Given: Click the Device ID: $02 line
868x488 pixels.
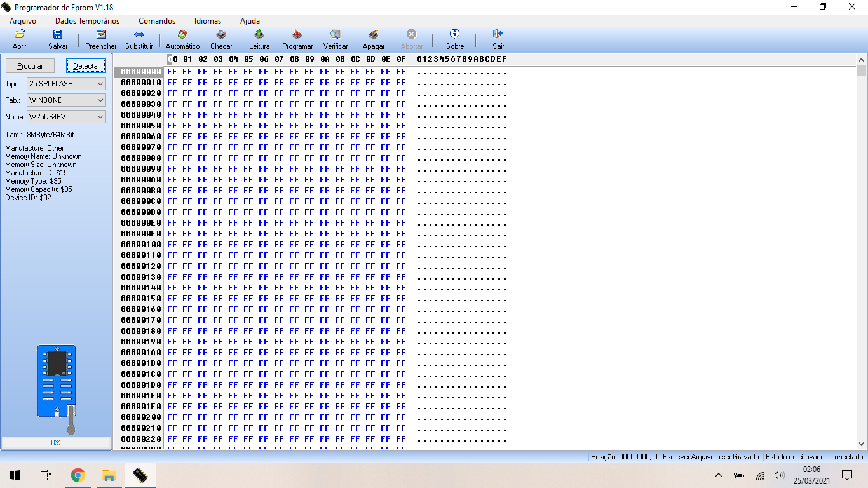Looking at the screenshot, I should pos(28,198).
